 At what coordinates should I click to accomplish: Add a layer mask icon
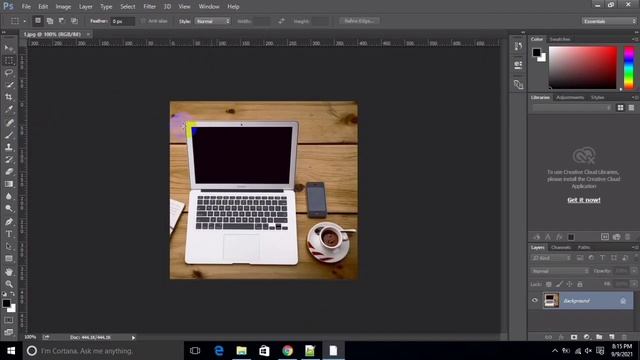click(574, 337)
